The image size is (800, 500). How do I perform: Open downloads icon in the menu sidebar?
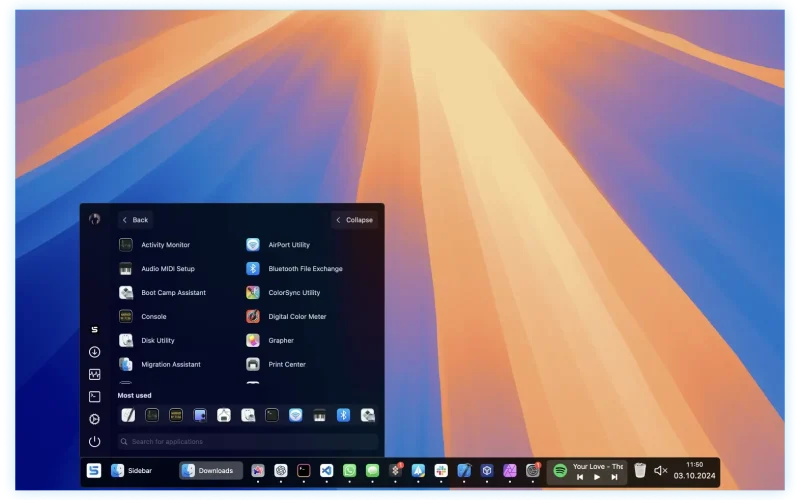94,352
